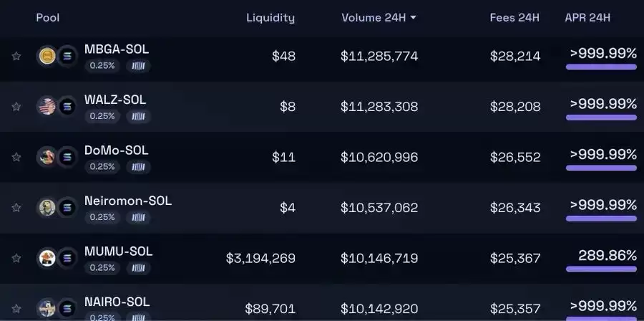Screen dimensions: 644x321
Task: Click the DoMo token icon
Action: pos(47,157)
